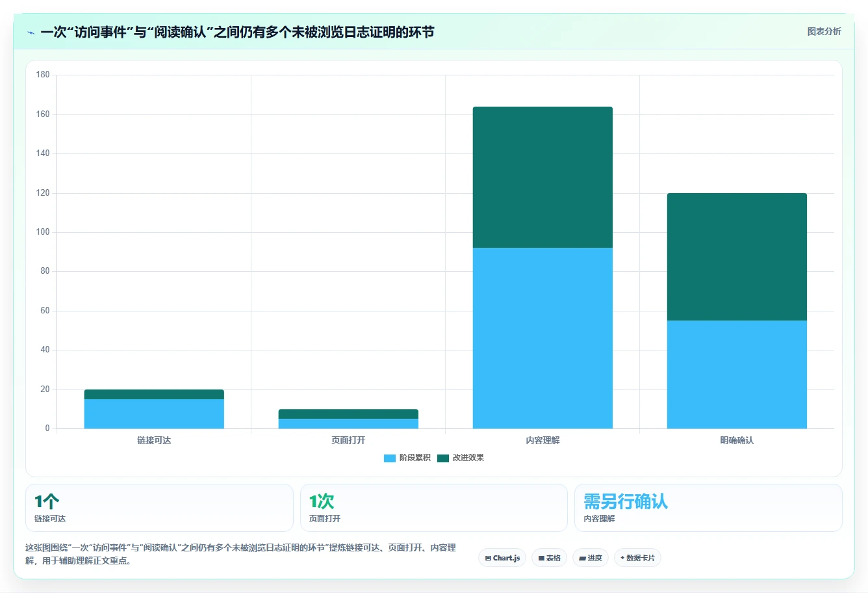The image size is (868, 593).
Task: Click the 链接可达 x-axis label
Action: tap(154, 440)
